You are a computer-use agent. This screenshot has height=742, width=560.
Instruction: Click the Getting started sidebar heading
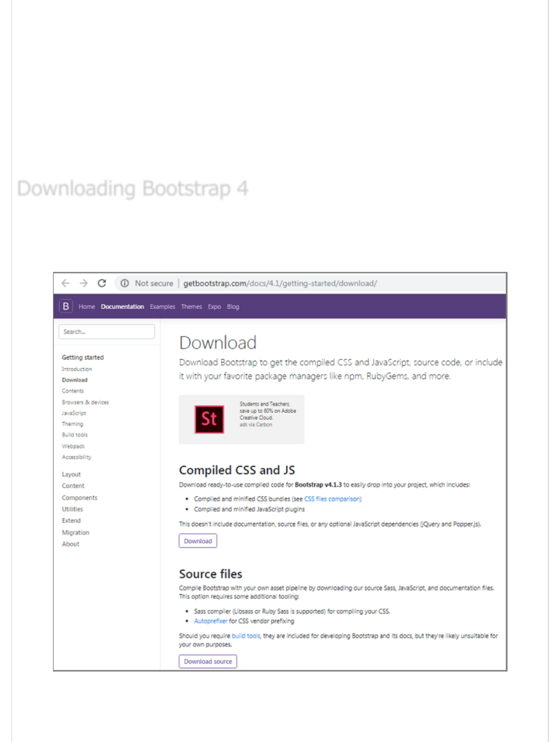(x=83, y=358)
